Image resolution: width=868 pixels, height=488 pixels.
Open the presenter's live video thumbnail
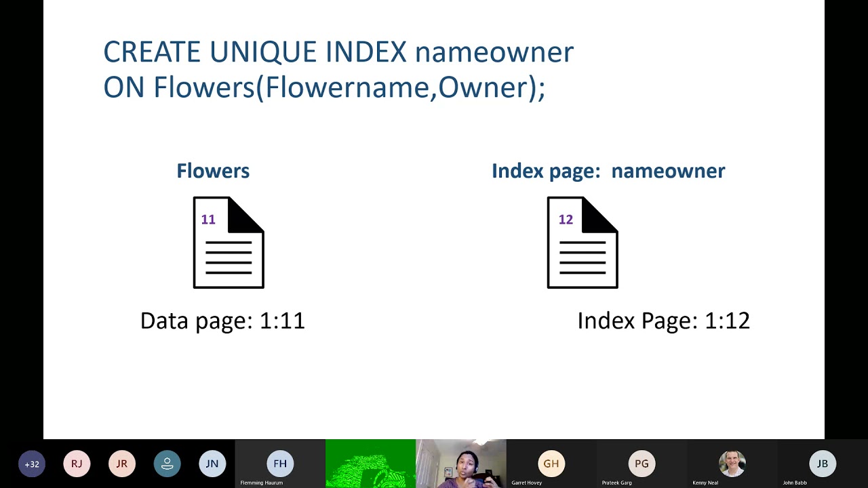461,464
